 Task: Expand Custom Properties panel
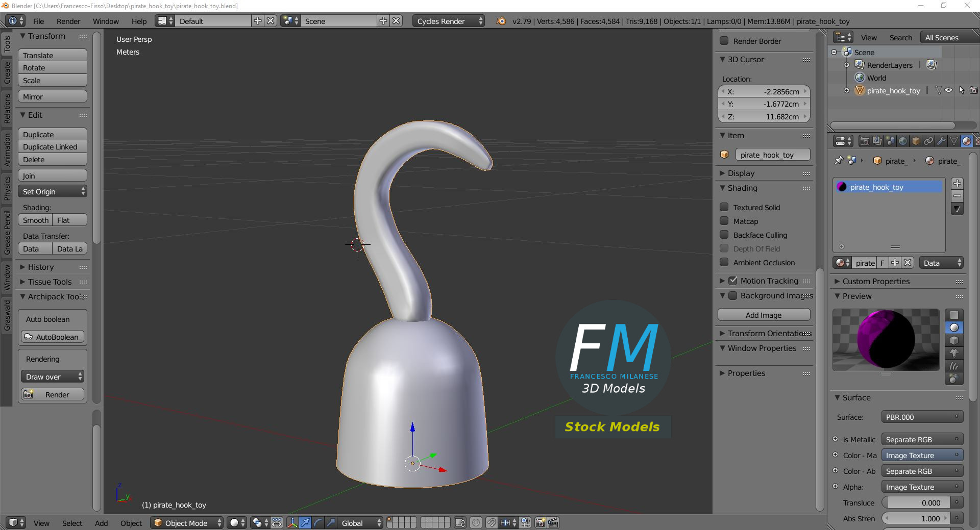pyautogui.click(x=876, y=281)
